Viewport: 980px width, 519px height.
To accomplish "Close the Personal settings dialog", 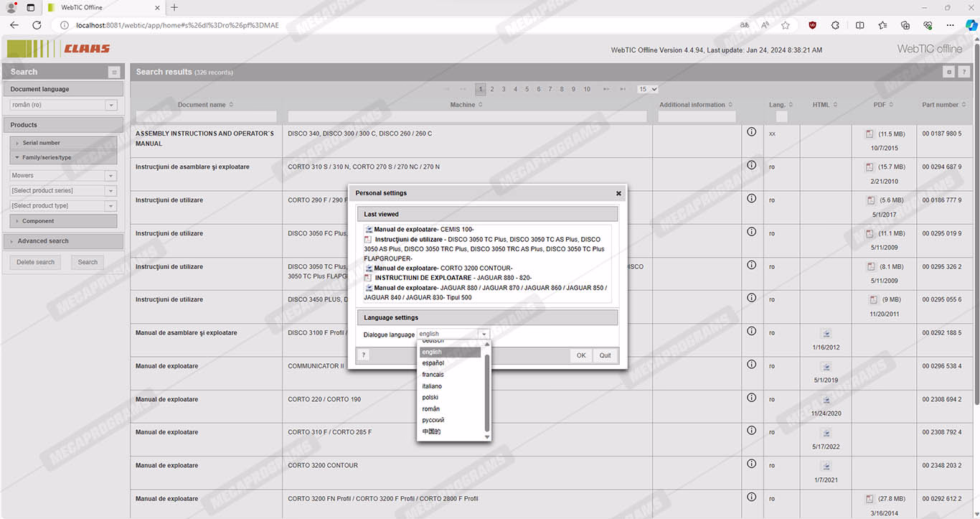I will pyautogui.click(x=618, y=193).
